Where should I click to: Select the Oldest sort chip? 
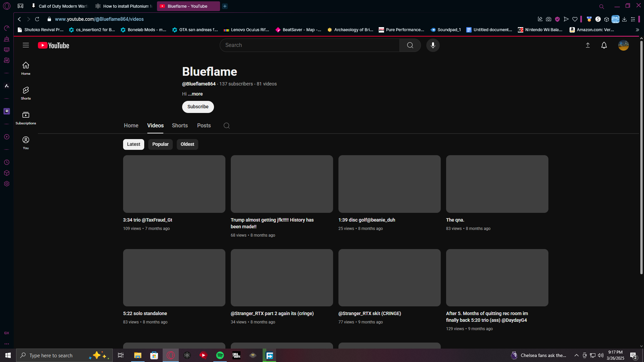click(x=187, y=144)
